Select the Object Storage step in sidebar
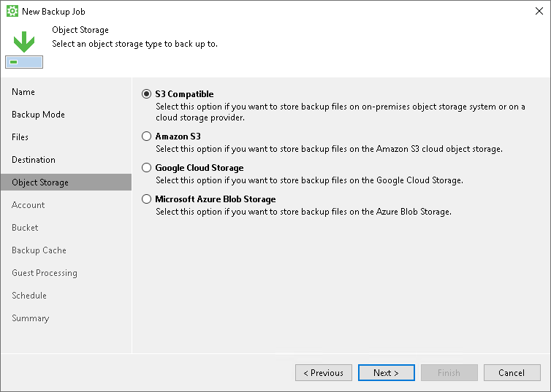This screenshot has width=551, height=392. [66, 182]
